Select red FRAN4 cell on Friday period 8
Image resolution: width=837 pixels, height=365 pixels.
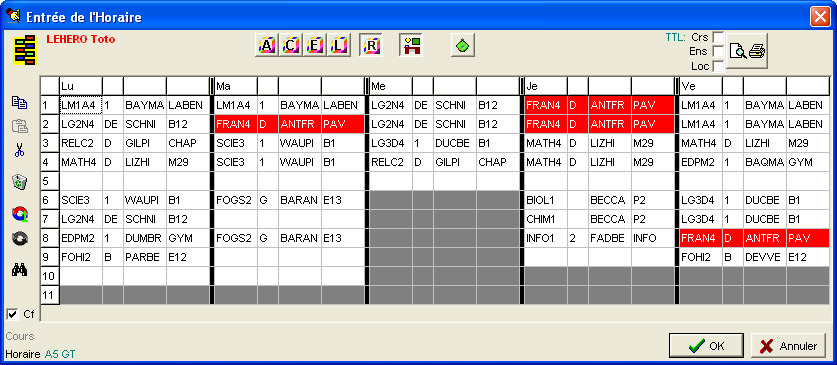pyautogui.click(x=700, y=238)
